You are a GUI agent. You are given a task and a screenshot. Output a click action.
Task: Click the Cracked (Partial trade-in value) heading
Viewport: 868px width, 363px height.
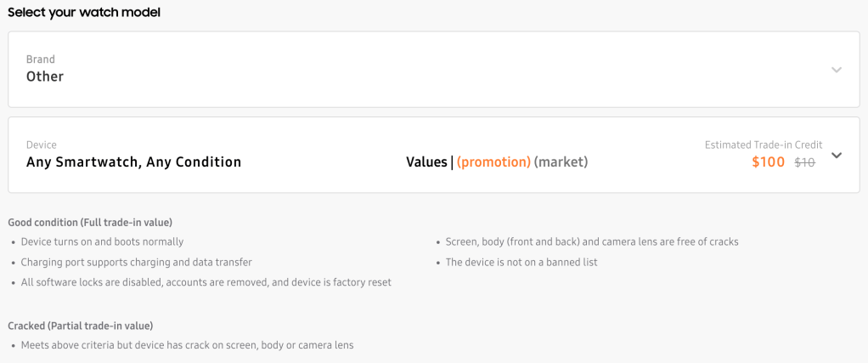pyautogui.click(x=80, y=326)
